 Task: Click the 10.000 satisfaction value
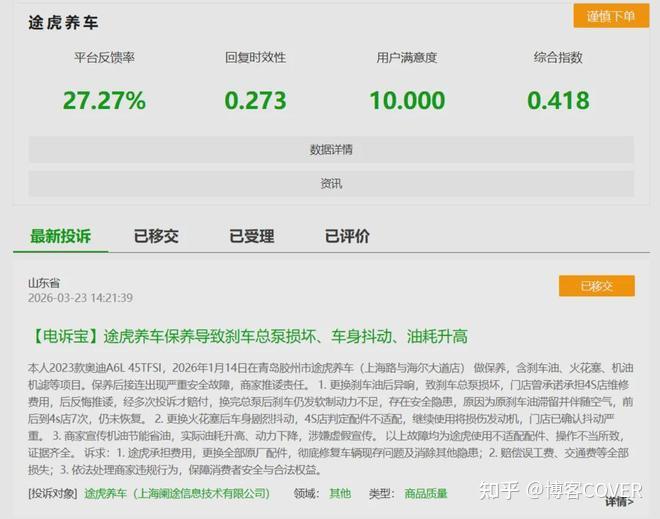pos(407,101)
